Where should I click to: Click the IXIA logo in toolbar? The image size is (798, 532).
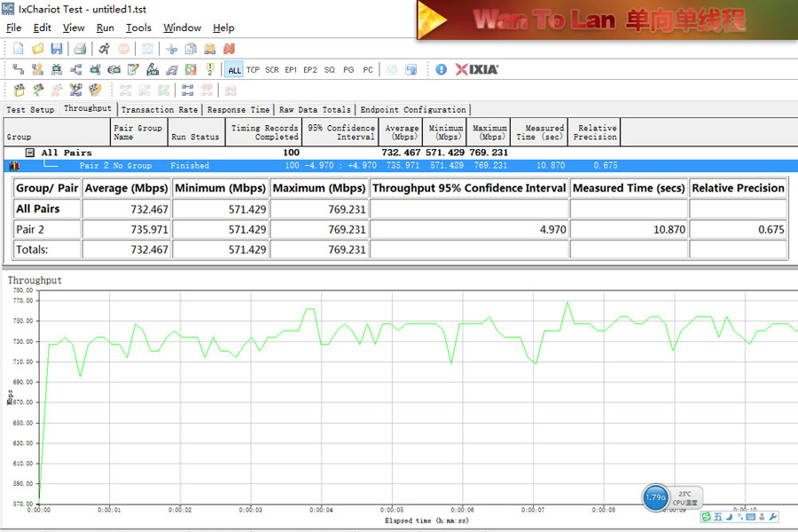[477, 69]
